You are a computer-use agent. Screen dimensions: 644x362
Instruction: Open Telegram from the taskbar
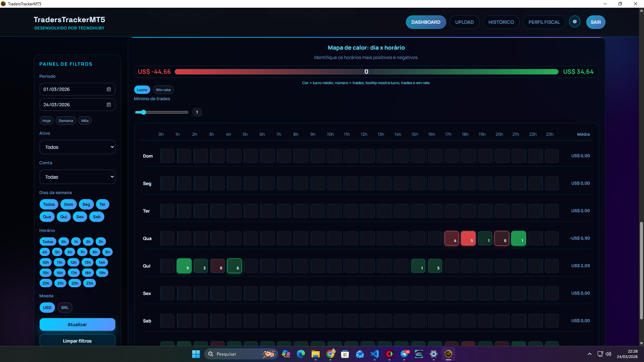[404, 354]
